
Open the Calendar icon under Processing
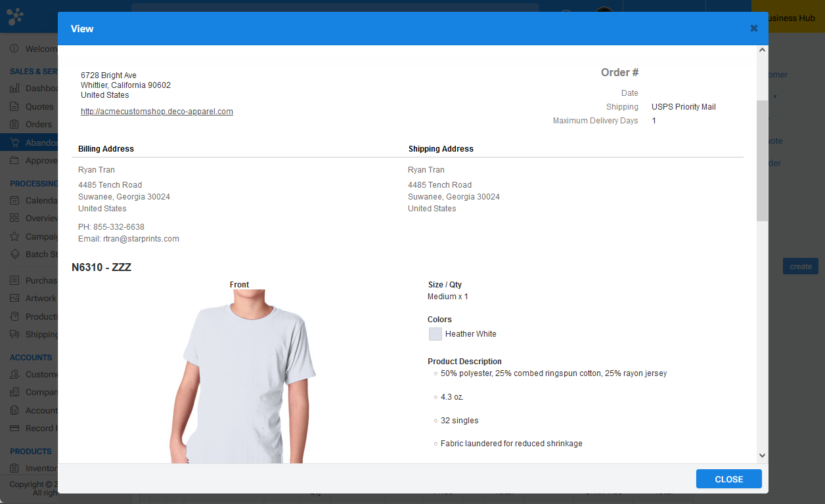pos(14,200)
